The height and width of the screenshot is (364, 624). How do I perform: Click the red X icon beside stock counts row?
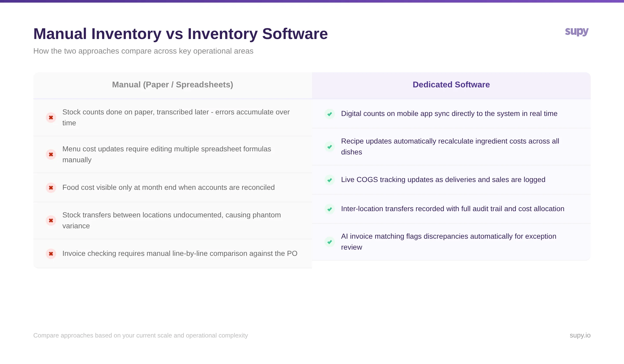(51, 118)
